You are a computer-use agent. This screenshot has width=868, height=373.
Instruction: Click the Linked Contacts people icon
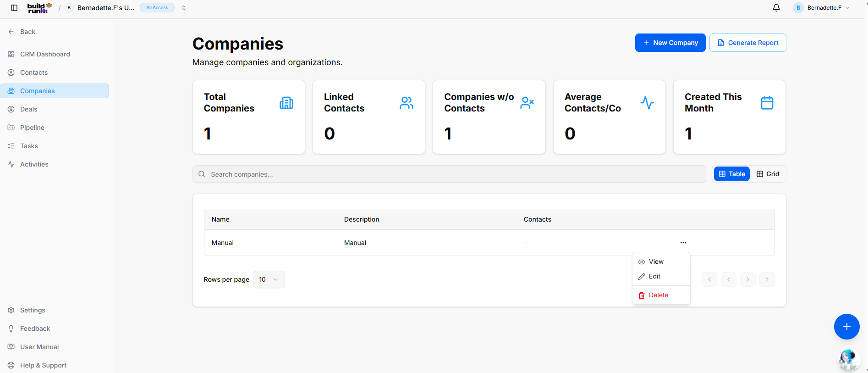pos(407,103)
